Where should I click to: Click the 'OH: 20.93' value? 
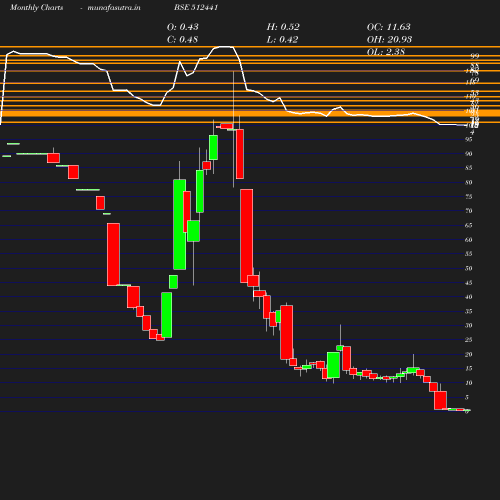coord(389,39)
